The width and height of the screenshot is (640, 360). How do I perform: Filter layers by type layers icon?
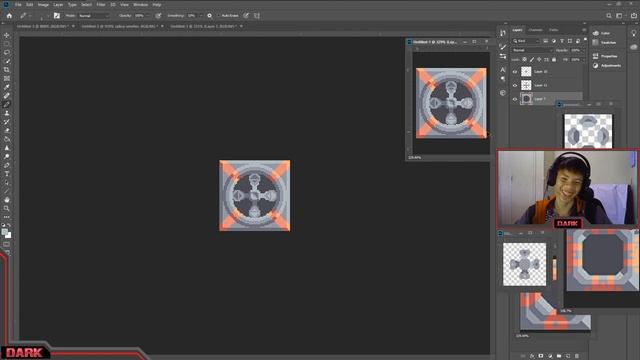click(562, 41)
